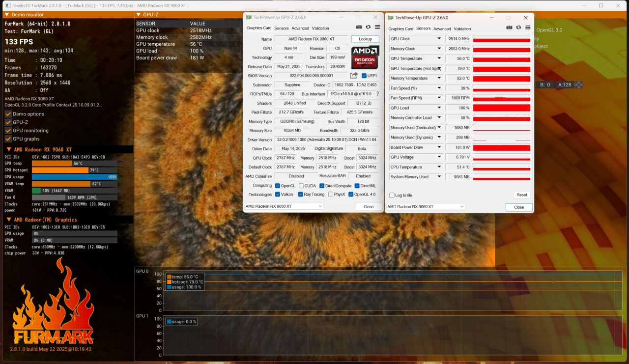The height and width of the screenshot is (364, 629).
Task: Open the GPU Voltage sensor dropdown
Action: [439, 157]
